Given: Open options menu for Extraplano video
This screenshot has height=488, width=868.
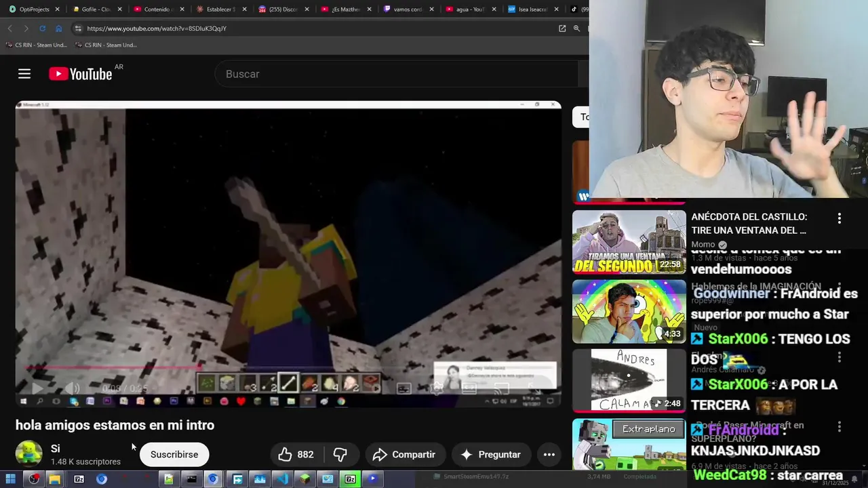Looking at the screenshot, I should 840,427.
